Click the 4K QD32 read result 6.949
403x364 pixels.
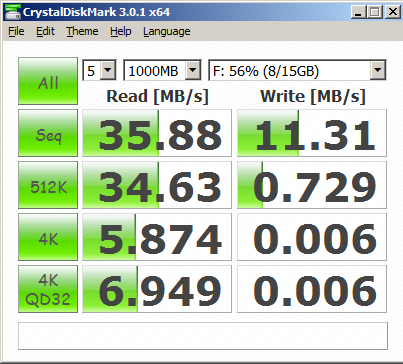157,289
